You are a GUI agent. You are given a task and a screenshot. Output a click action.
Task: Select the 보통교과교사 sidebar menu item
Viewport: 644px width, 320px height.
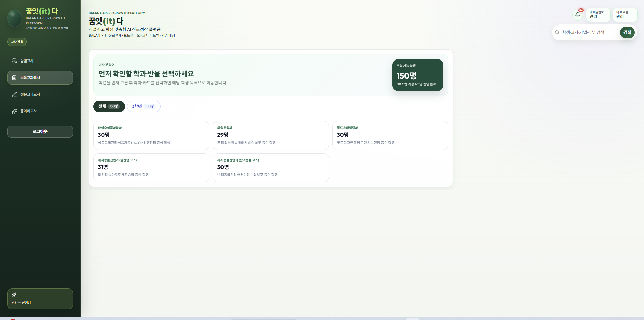[x=40, y=78]
